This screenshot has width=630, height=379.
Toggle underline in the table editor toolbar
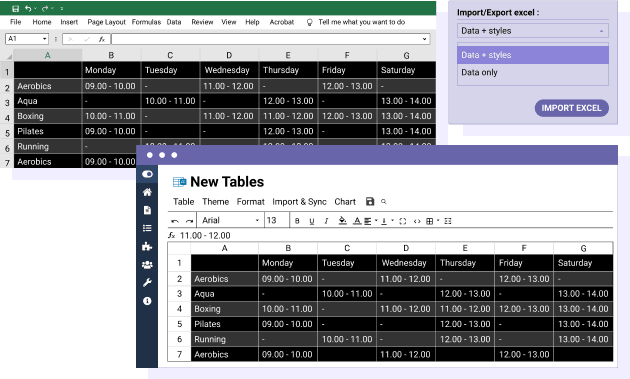[311, 221]
